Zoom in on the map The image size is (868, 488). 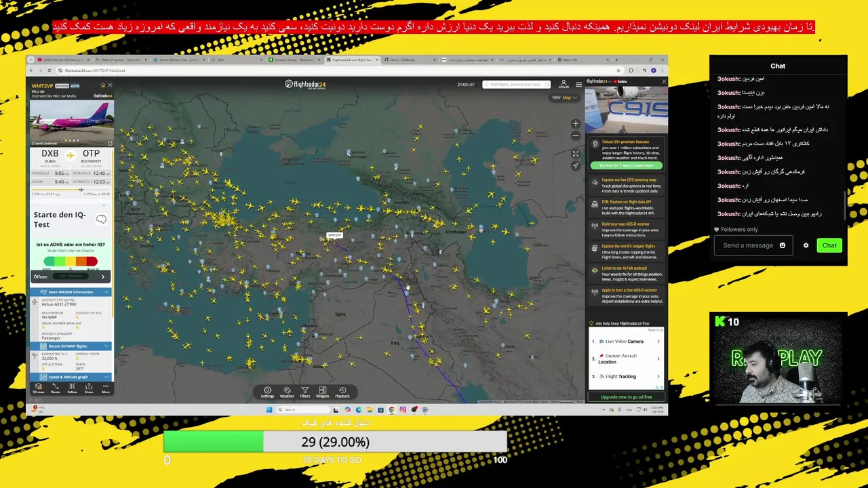(x=576, y=123)
